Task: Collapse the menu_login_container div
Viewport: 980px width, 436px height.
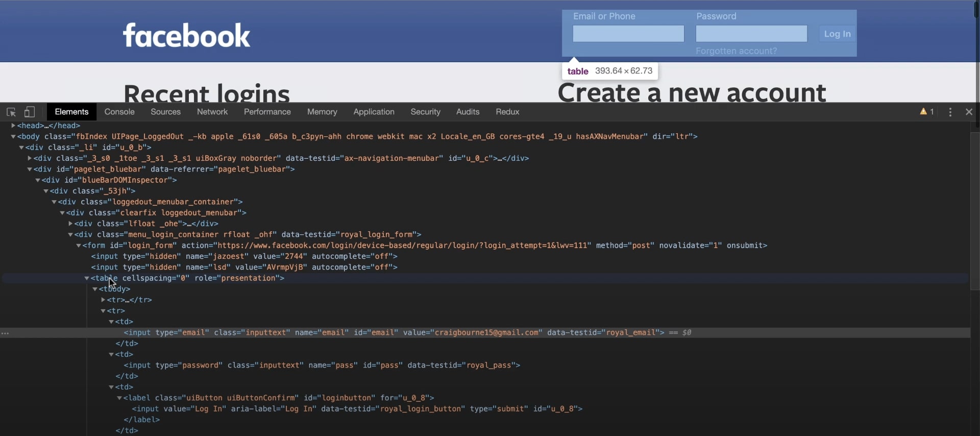Action: pyautogui.click(x=70, y=235)
